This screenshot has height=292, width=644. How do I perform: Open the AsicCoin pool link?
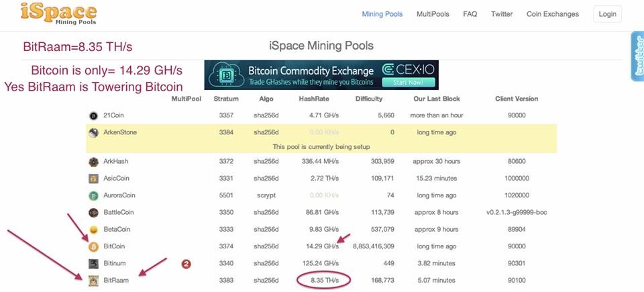[x=116, y=179]
